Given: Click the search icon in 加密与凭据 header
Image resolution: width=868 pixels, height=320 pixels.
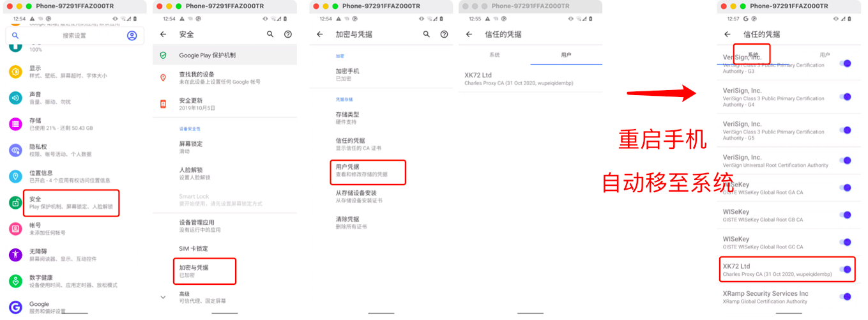Looking at the screenshot, I should coord(427,34).
